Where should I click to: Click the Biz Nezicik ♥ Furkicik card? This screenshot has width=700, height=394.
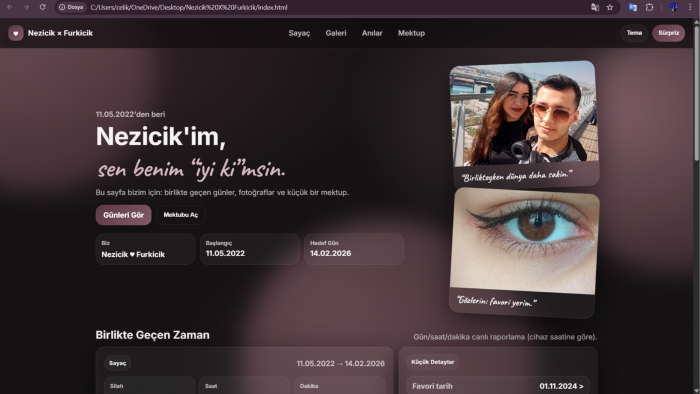(145, 249)
